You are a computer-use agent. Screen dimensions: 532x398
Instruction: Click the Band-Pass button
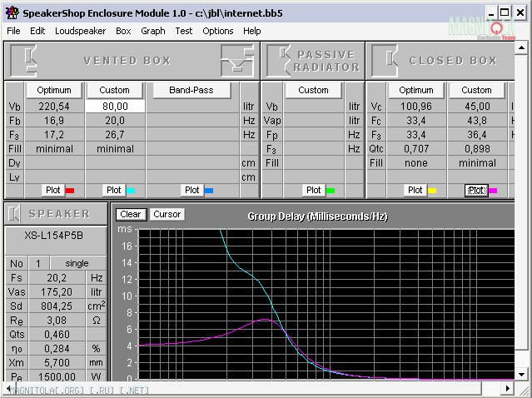191,90
